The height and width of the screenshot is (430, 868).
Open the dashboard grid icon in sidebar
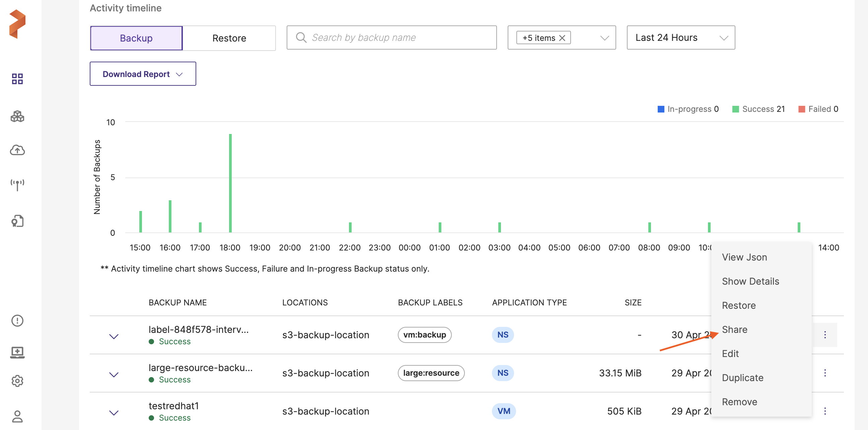click(17, 79)
